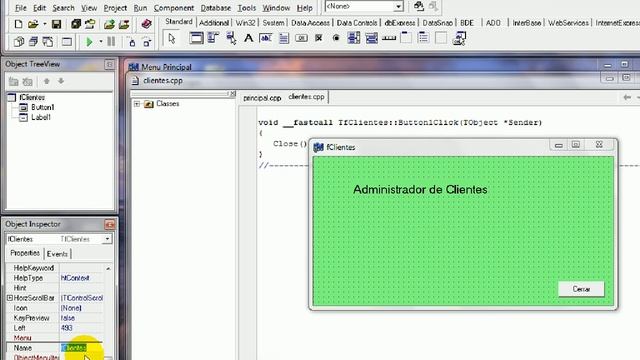The height and width of the screenshot is (360, 640).
Task: Select the Frames component icon
Action: tap(196, 38)
